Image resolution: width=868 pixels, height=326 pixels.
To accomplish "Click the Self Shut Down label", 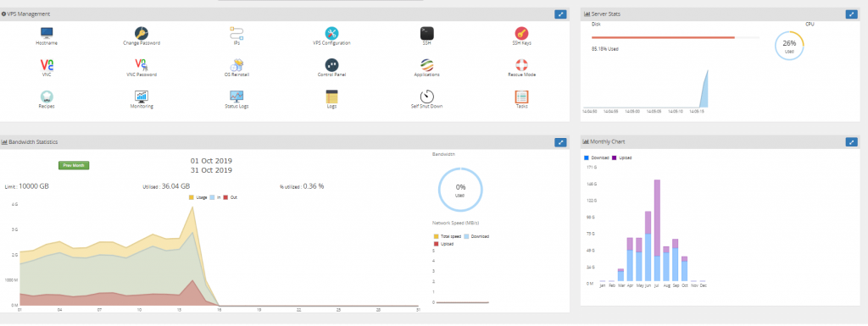I will pos(427,106).
